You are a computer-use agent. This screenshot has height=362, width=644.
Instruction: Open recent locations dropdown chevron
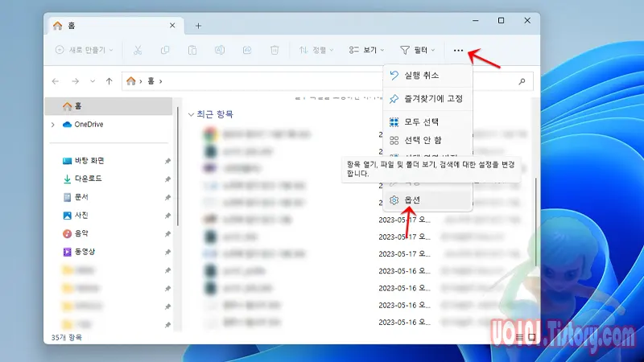coord(93,81)
